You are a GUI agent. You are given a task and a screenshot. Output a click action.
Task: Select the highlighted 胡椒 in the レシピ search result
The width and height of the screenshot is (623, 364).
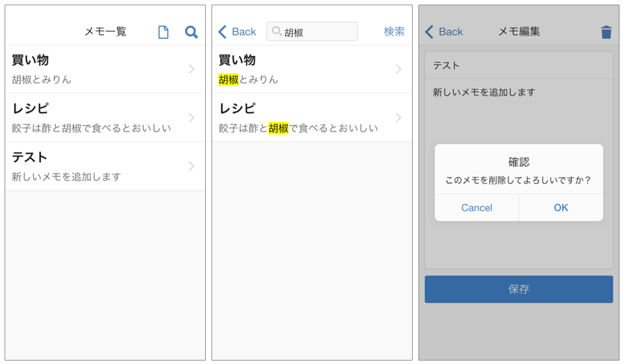[279, 128]
